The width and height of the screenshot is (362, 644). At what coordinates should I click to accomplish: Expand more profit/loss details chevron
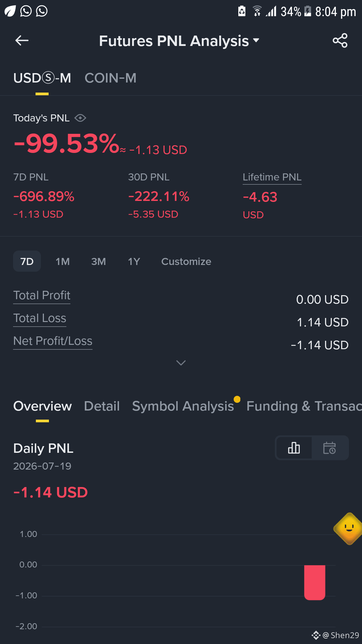click(181, 363)
